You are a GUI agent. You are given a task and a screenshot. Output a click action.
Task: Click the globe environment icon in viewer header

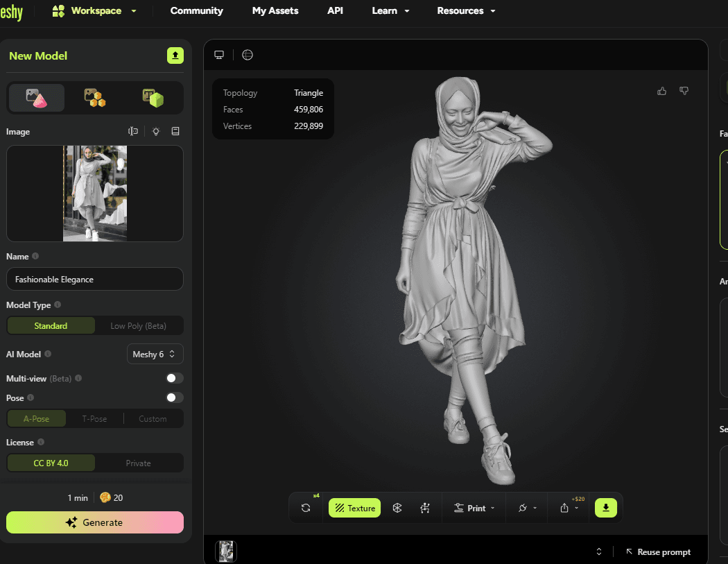pos(248,55)
